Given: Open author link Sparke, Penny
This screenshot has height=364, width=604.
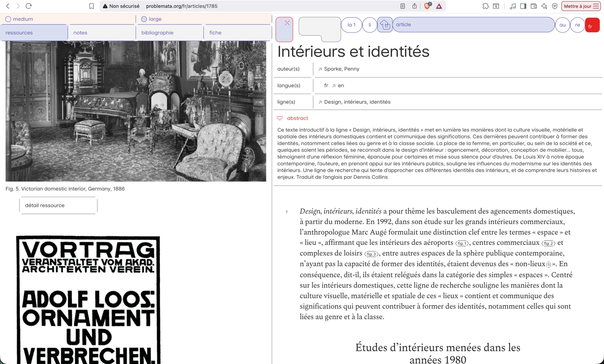Looking at the screenshot, I should click(x=341, y=69).
